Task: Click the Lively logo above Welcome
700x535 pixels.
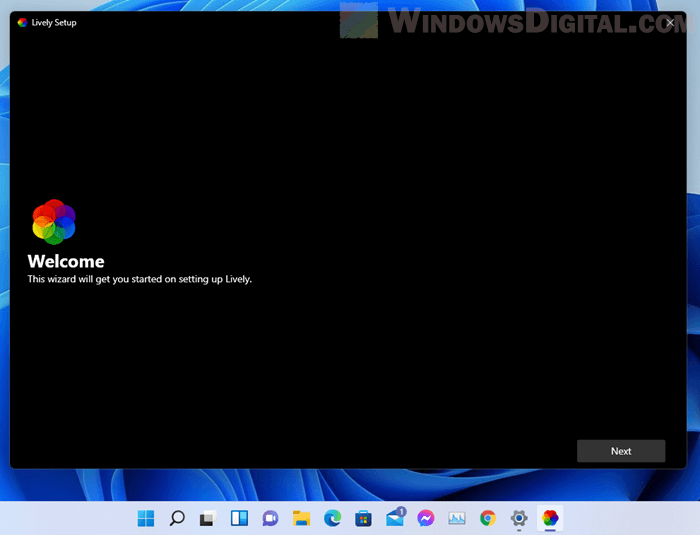Action: click(x=54, y=222)
